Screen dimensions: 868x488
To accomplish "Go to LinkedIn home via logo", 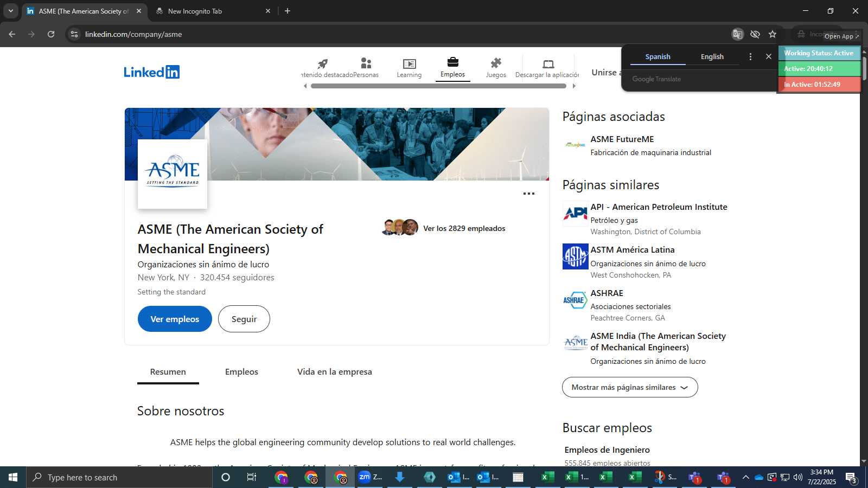I will (x=152, y=72).
